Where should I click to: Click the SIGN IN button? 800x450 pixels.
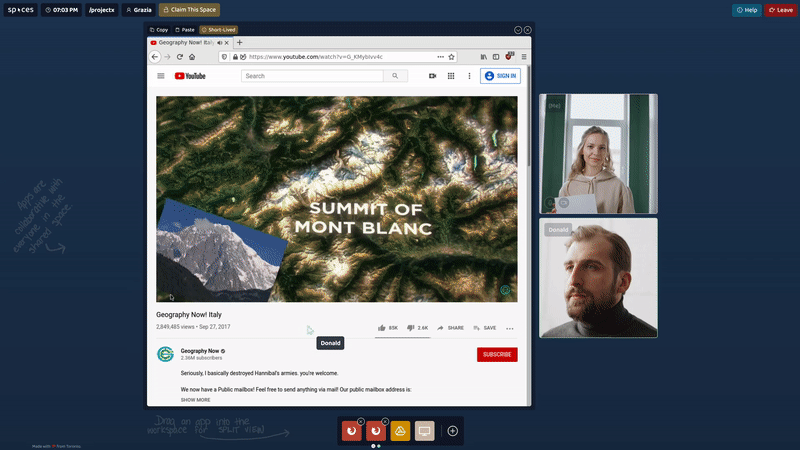(x=500, y=76)
